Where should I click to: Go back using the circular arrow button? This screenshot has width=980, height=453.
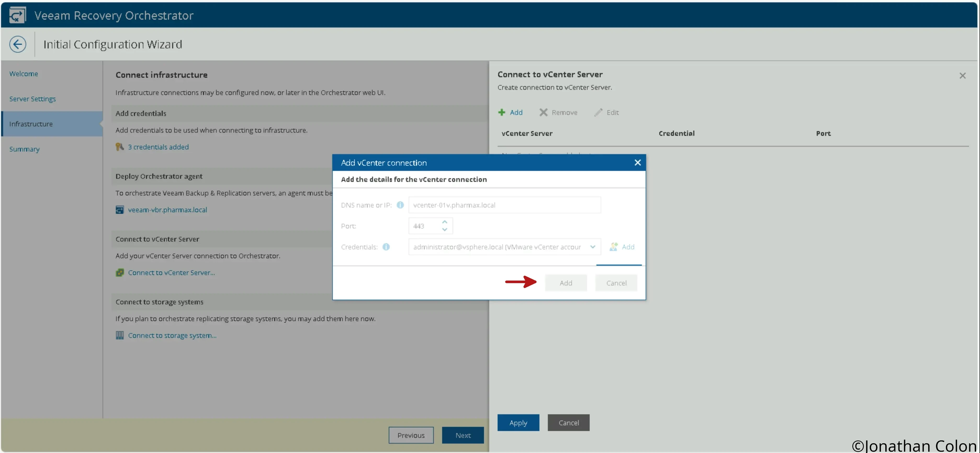pyautogui.click(x=18, y=44)
